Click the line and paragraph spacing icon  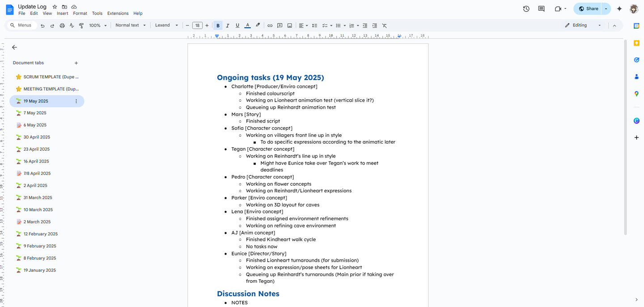coord(315,26)
